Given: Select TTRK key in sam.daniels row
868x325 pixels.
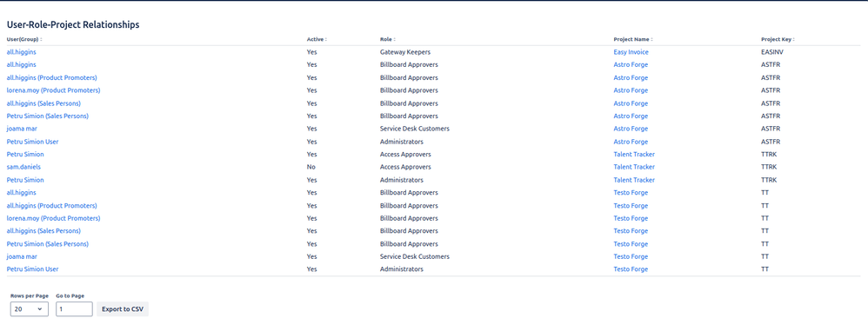Looking at the screenshot, I should (769, 167).
